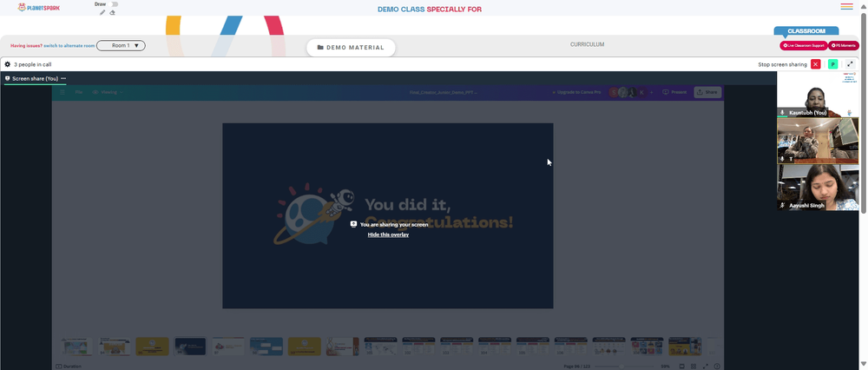Select the Kaustubh (You) video tile

click(818, 94)
